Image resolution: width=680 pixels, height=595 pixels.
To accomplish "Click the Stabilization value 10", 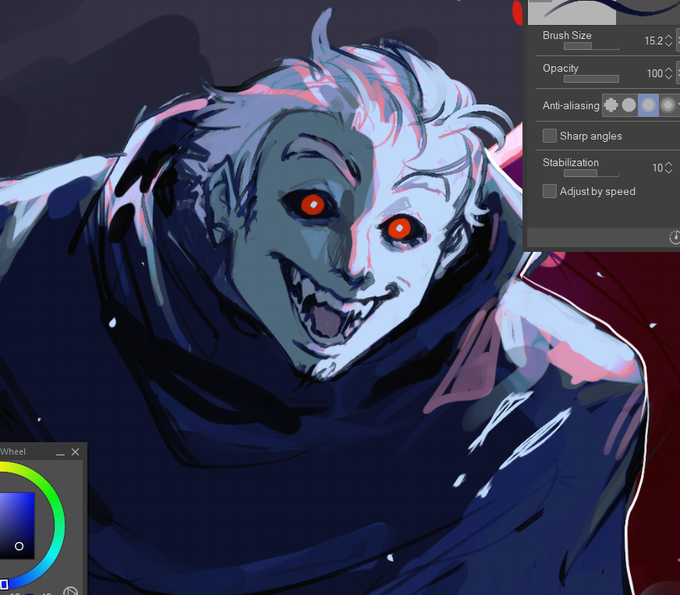I will coord(657,167).
